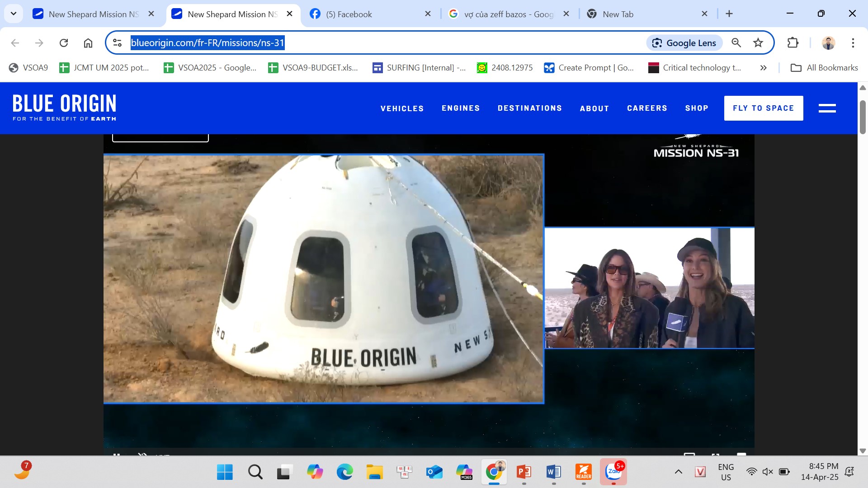Viewport: 868px width, 488px height.
Task: Open Outlook from the taskbar
Action: pos(434,472)
